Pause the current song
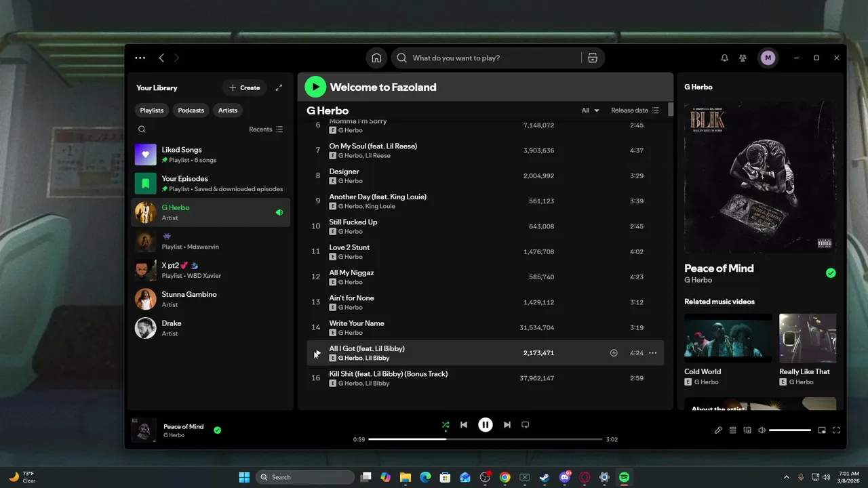 tap(486, 425)
